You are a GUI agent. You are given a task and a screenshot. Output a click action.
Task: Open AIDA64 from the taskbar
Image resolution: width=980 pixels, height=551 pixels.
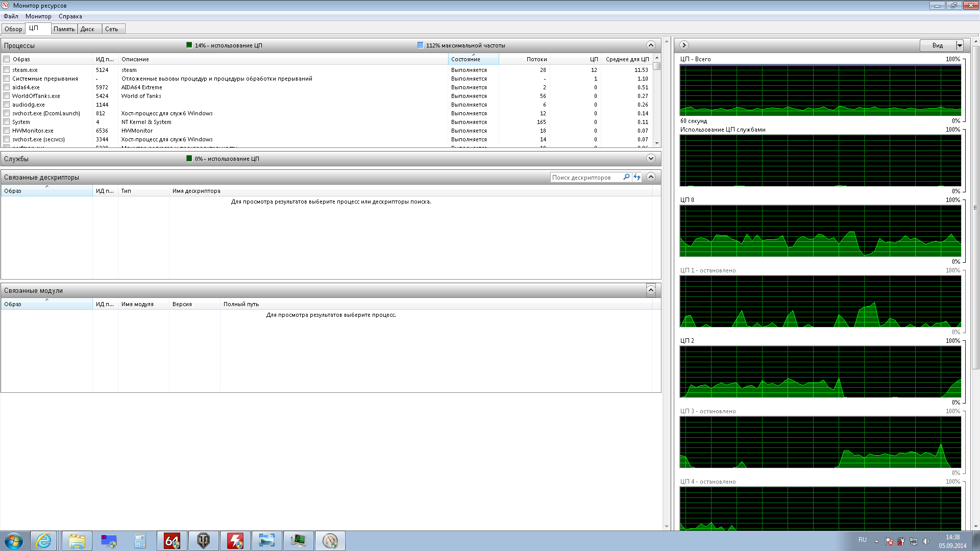172,541
